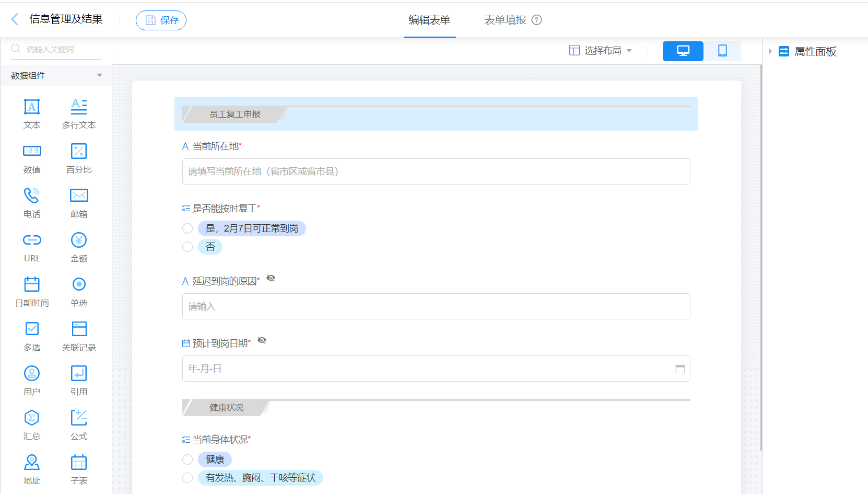
Task: Select radio 有发热、胸闷、干咳等症状
Action: [x=187, y=478]
